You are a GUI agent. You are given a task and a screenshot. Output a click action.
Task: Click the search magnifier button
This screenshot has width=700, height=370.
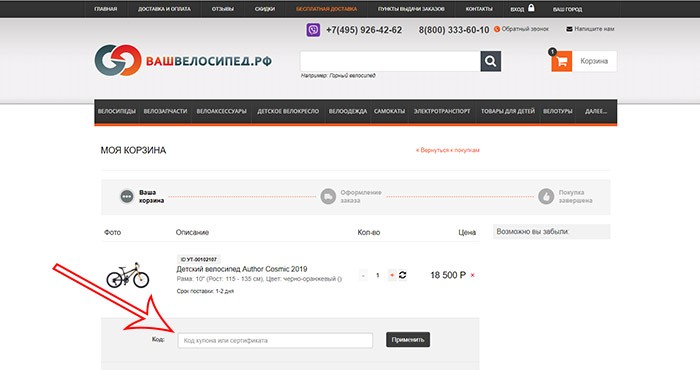point(491,61)
